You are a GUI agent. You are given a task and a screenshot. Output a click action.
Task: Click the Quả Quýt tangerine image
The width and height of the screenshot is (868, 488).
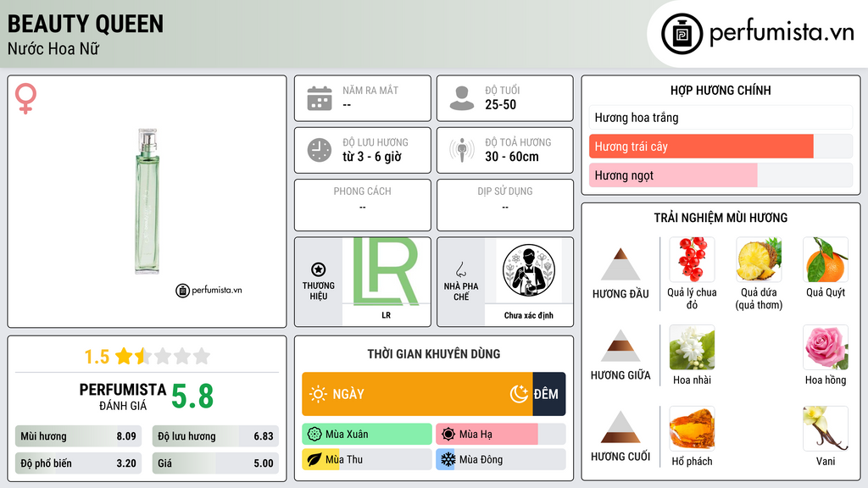(826, 259)
